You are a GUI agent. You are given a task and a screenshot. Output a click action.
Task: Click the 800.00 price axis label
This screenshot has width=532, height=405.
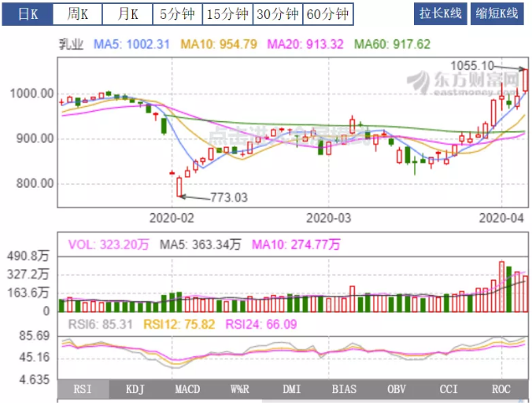coord(35,184)
